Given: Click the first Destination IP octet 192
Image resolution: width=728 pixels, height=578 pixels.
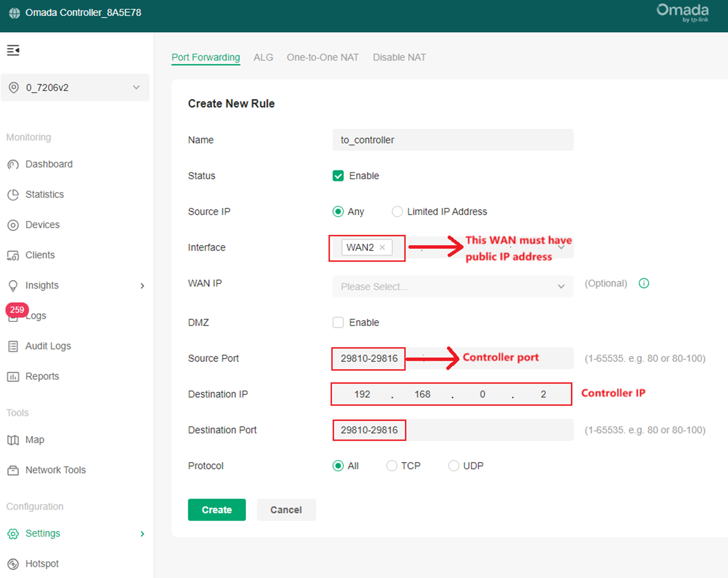Looking at the screenshot, I should [362, 394].
